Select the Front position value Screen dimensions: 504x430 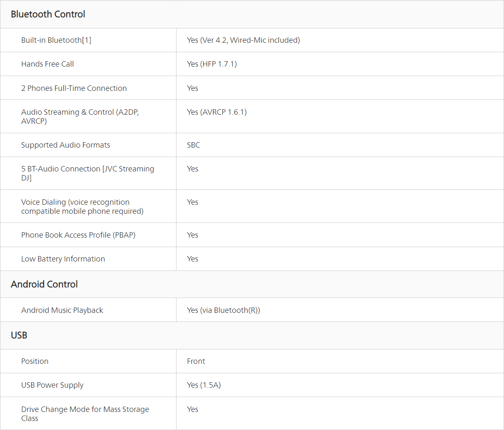pyautogui.click(x=196, y=361)
